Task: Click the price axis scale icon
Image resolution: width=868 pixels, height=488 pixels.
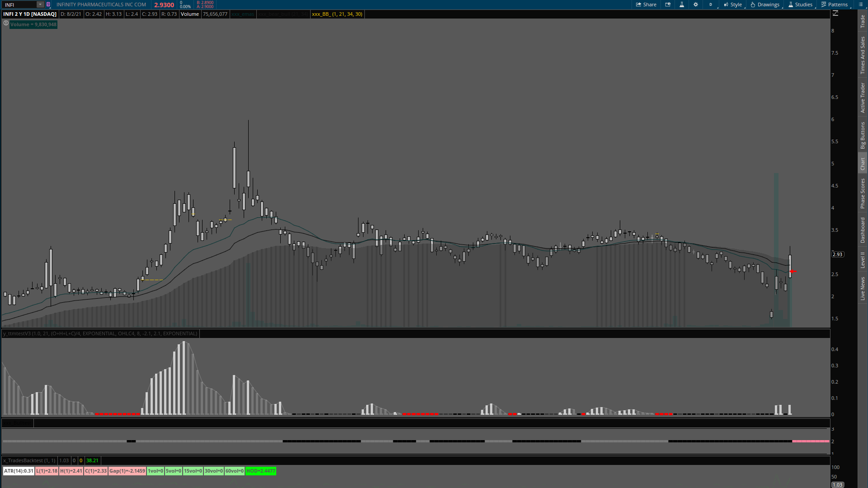Action: tap(835, 14)
